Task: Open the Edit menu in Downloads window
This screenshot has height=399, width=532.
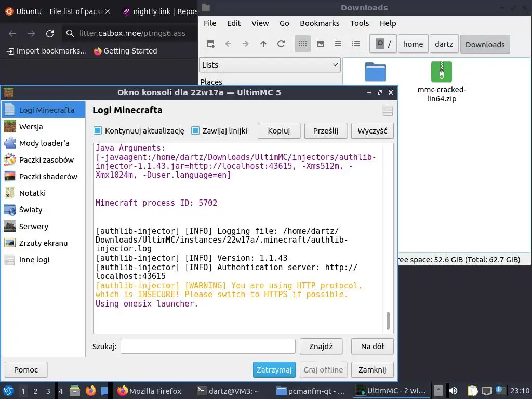Action: (x=234, y=23)
